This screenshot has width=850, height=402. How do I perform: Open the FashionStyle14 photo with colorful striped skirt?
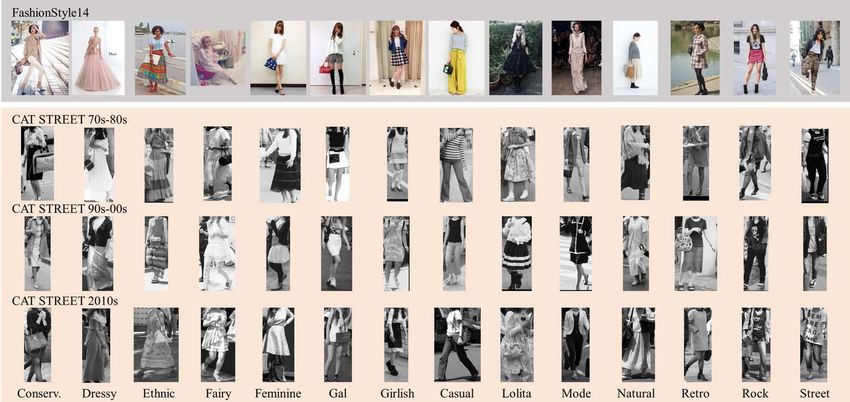point(159,57)
